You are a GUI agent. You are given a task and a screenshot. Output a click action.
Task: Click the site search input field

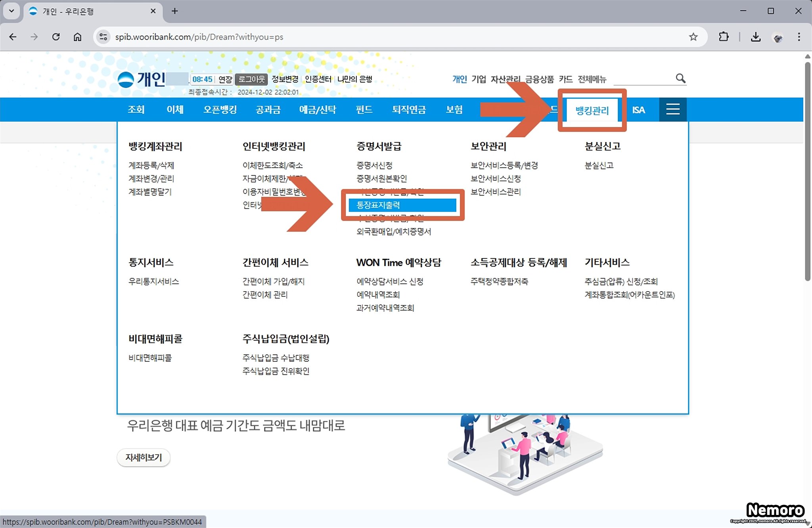click(643, 79)
